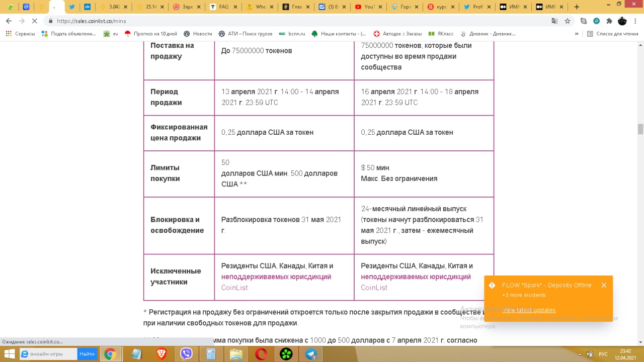Click the Лимиты покупки row header

tap(179, 173)
